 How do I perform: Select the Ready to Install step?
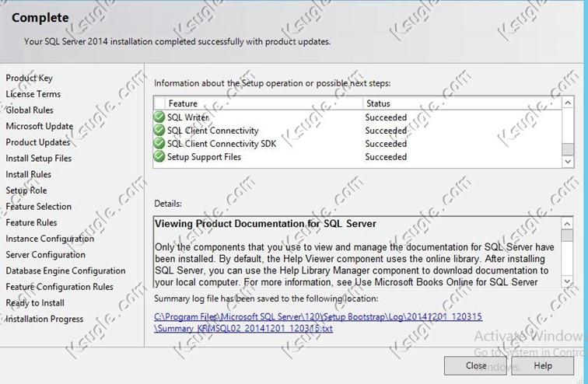point(35,302)
